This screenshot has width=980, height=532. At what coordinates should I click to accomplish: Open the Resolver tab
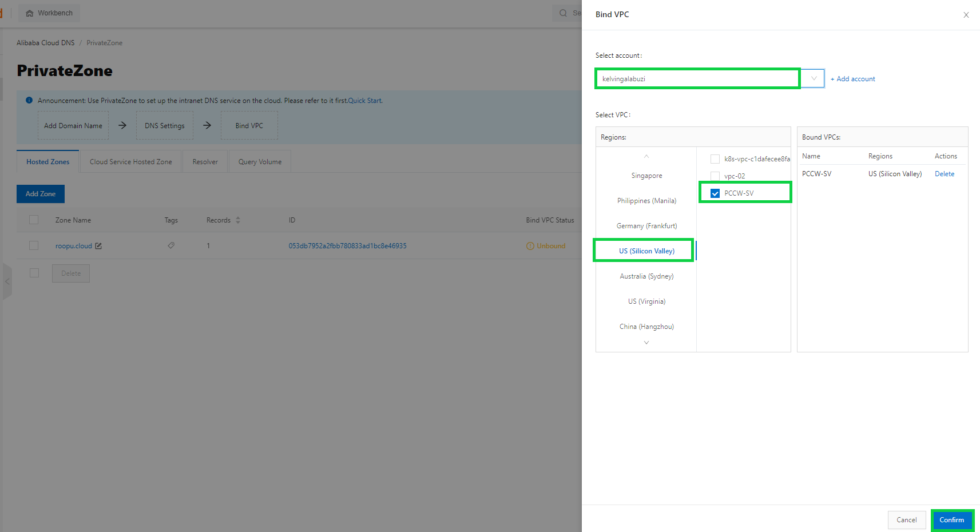(205, 162)
